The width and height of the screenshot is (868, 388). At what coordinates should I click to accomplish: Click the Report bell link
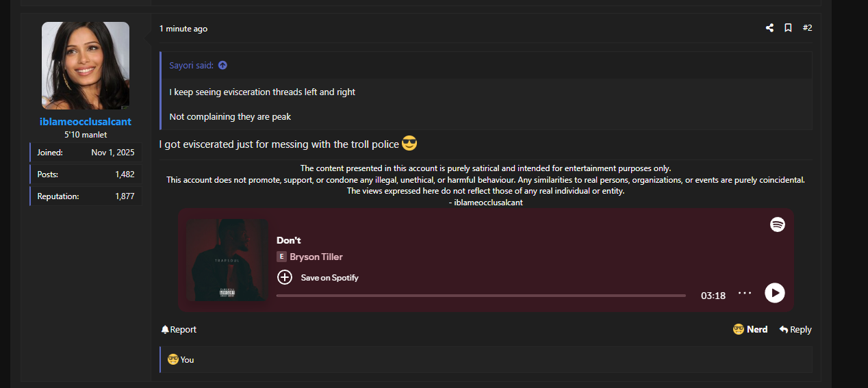(x=179, y=330)
